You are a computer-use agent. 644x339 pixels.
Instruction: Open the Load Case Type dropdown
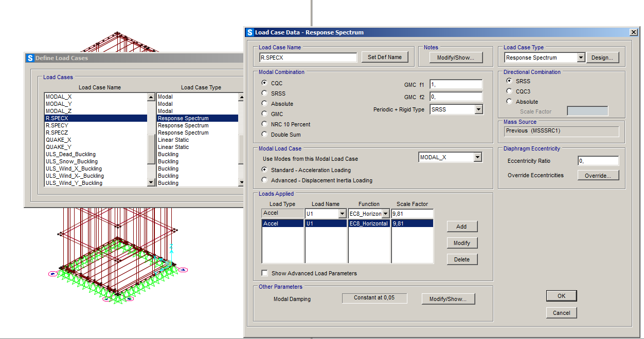pos(581,58)
